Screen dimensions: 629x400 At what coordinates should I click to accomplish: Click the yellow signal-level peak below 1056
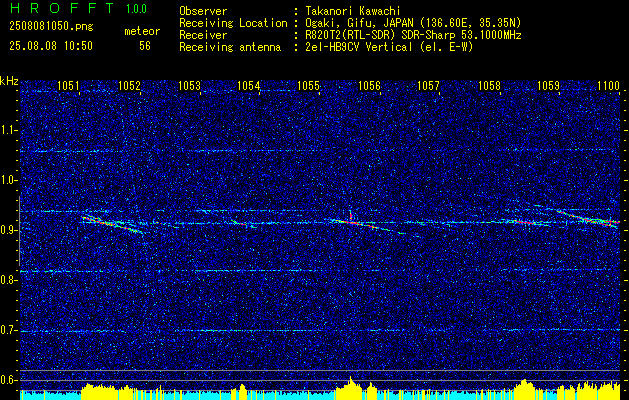point(351,388)
